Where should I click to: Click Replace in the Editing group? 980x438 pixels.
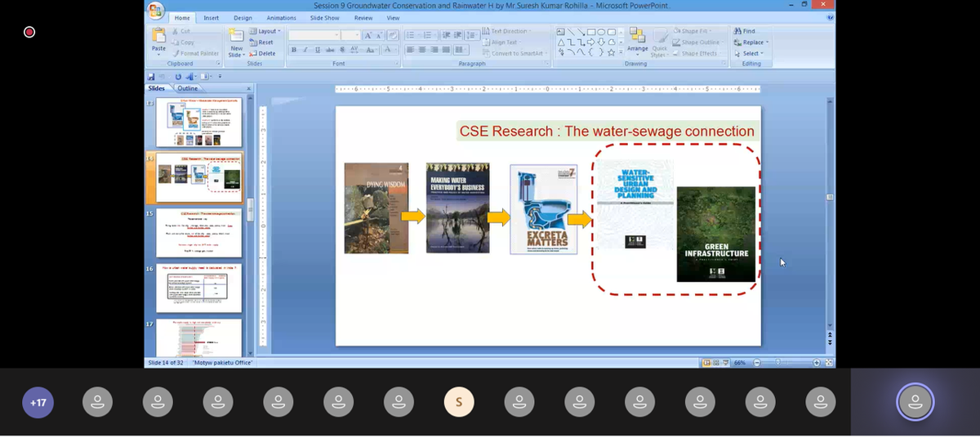point(751,42)
